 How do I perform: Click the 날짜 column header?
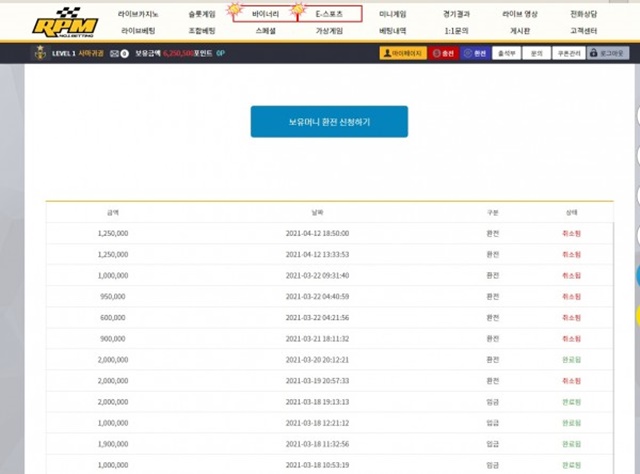(x=317, y=212)
